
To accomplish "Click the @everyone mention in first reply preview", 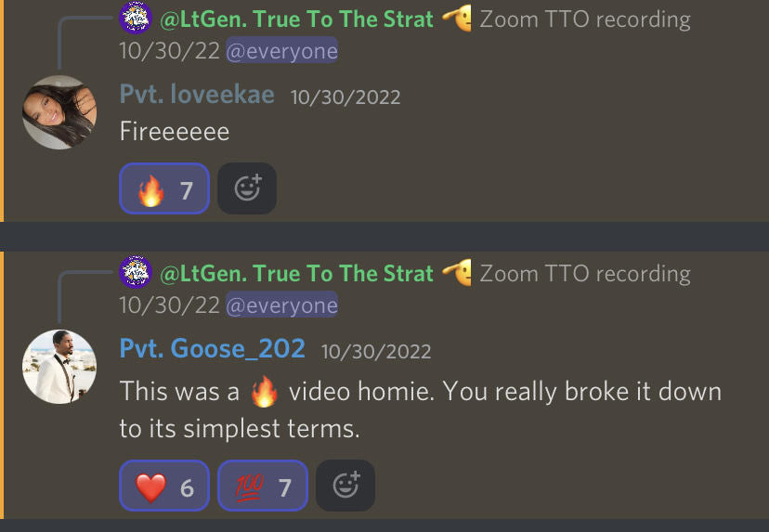I will pos(282,50).
